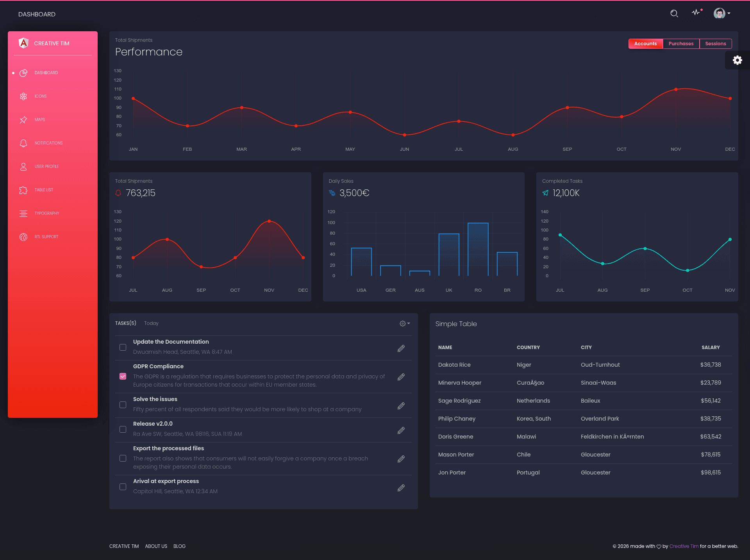Click the pink Creative Tim credit link

point(684,546)
